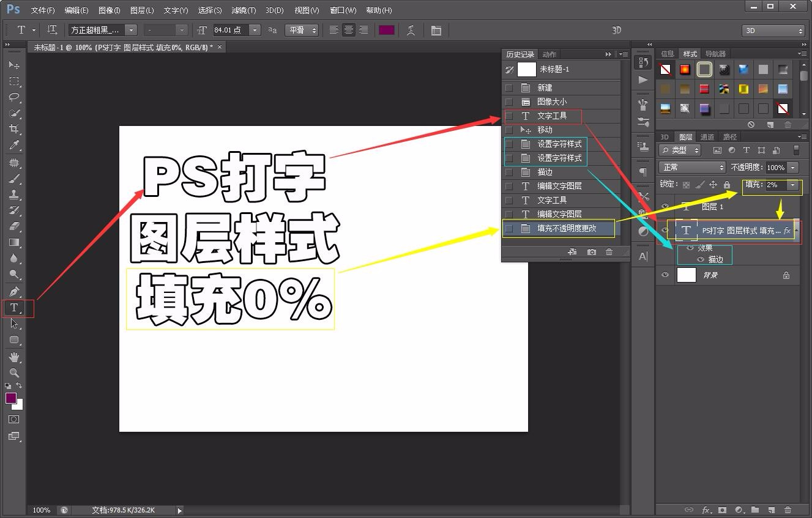Select the Clone Stamp tool
This screenshot has width=812, height=518.
click(13, 194)
